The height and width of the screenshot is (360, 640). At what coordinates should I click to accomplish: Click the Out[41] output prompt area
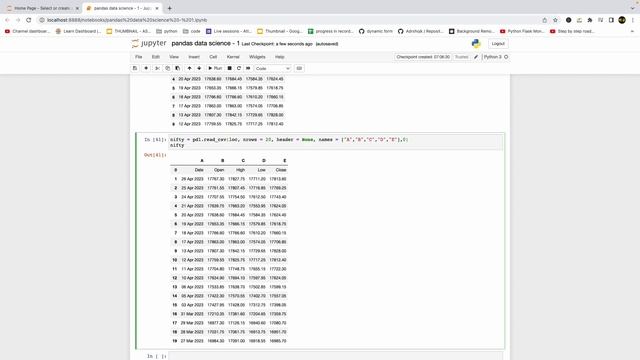pyautogui.click(x=155, y=155)
